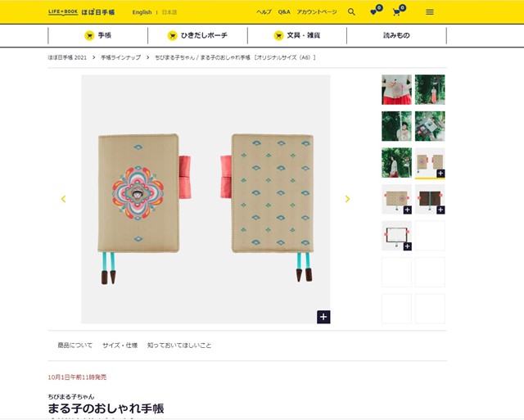Open the 手帳 shop category
Image resolution: width=524 pixels, height=420 pixels.
[98, 35]
